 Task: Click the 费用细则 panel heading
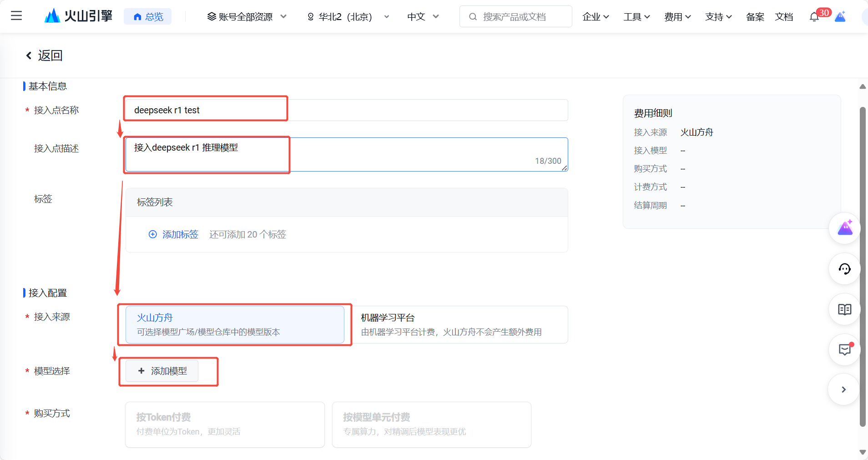[653, 113]
